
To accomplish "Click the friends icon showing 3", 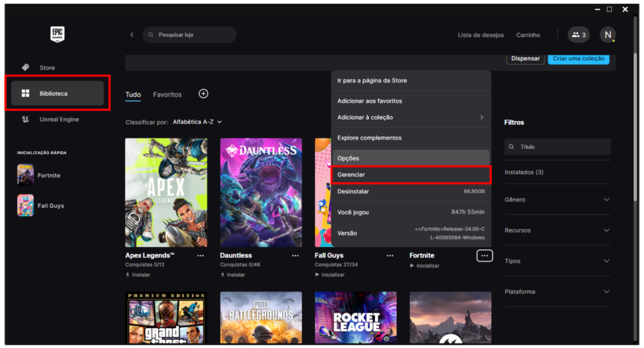I will point(578,35).
